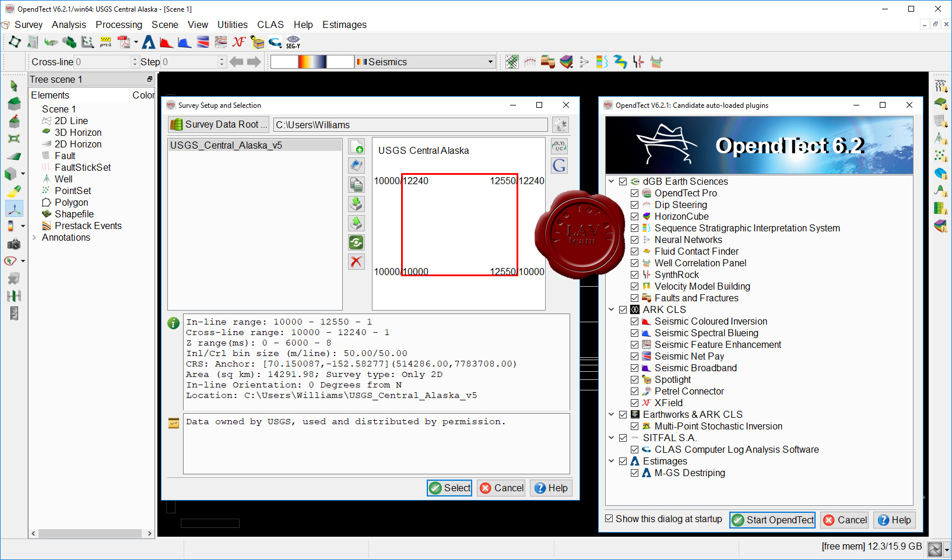Click the Seismic Coloured Inversion red toolbar icon
Viewport: 952px width, 560px height.
pyautogui.click(x=166, y=42)
